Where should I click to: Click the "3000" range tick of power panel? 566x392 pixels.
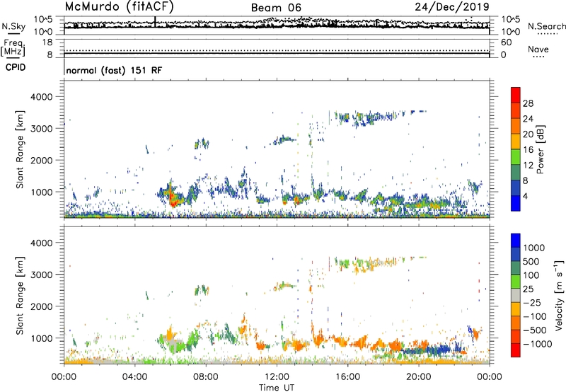tap(41, 129)
